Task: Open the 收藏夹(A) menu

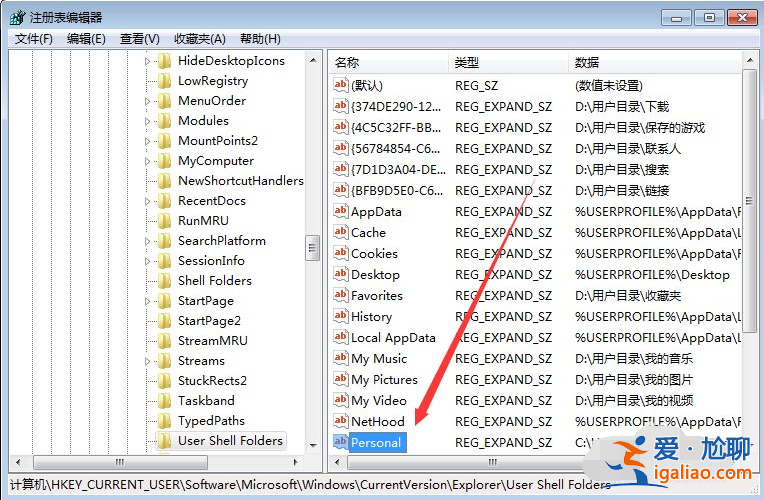Action: [x=200, y=38]
